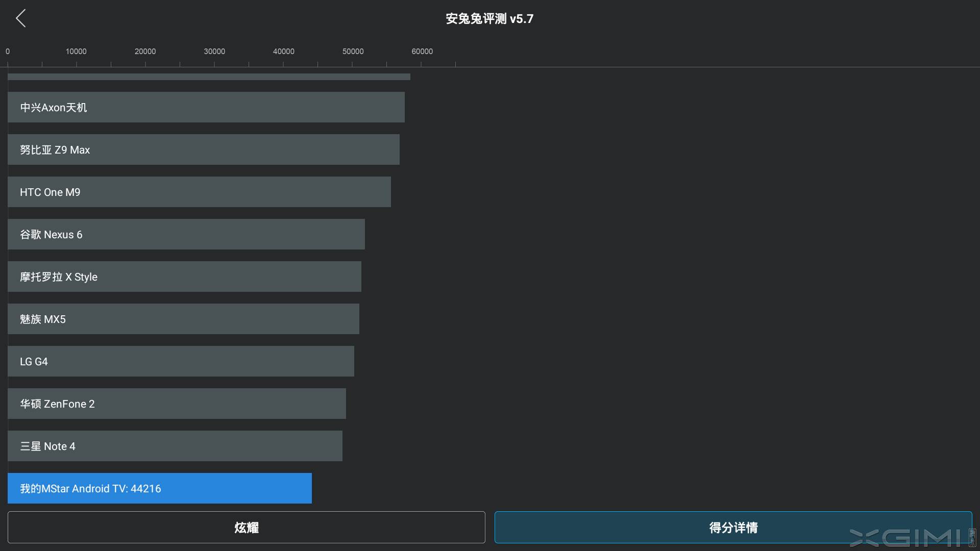Tap the 摩托罗拉 X Style bar

pos(184,277)
